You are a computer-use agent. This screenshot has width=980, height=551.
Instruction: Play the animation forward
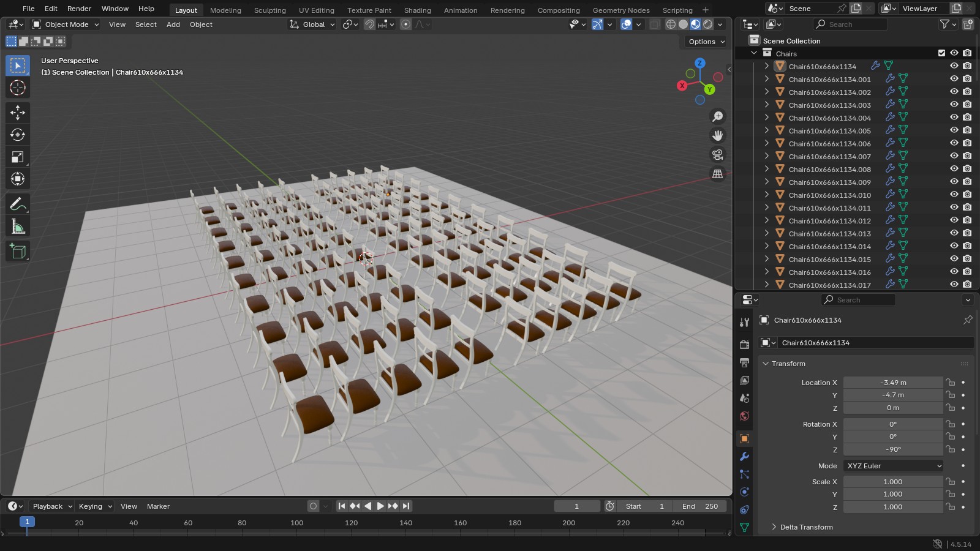(380, 506)
